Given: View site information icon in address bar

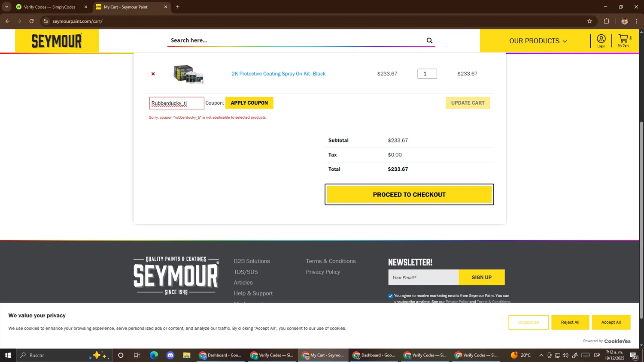Looking at the screenshot, I should coord(46,21).
